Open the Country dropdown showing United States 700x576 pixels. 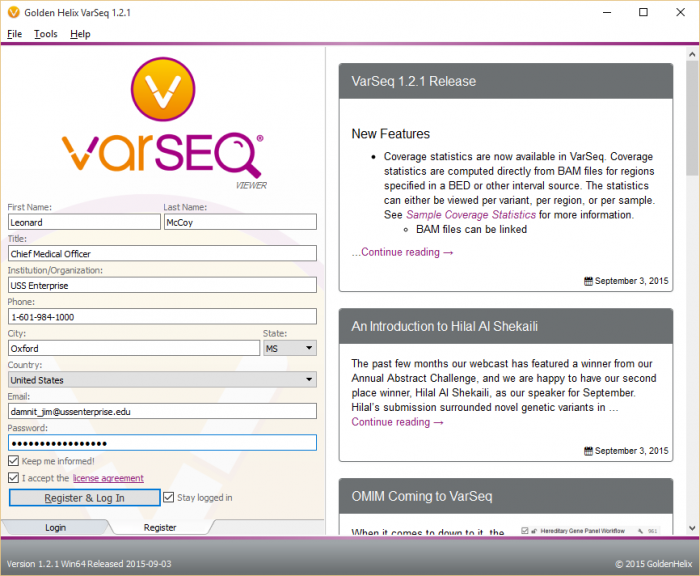coord(162,380)
